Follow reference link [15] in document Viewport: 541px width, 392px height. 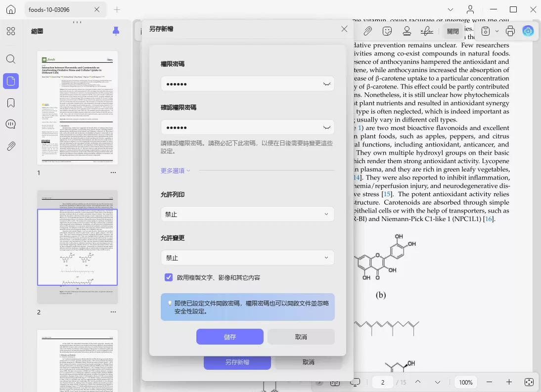point(387,194)
